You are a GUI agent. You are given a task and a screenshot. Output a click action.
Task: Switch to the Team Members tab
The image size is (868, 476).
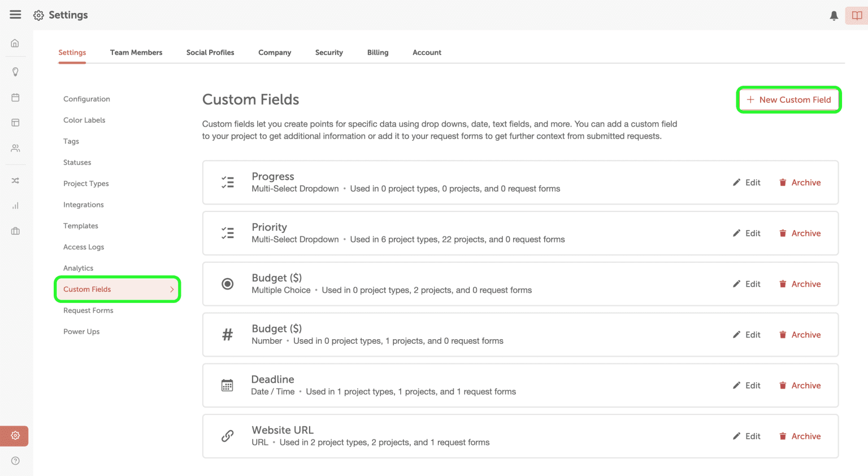136,53
